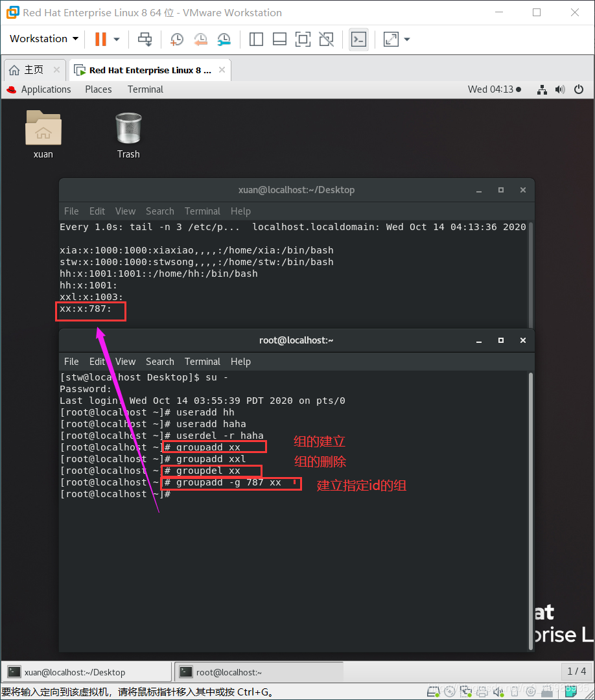Screen dimensions: 595x700
Task: Click the workspace switcher 1 / 4
Action: click(x=576, y=671)
